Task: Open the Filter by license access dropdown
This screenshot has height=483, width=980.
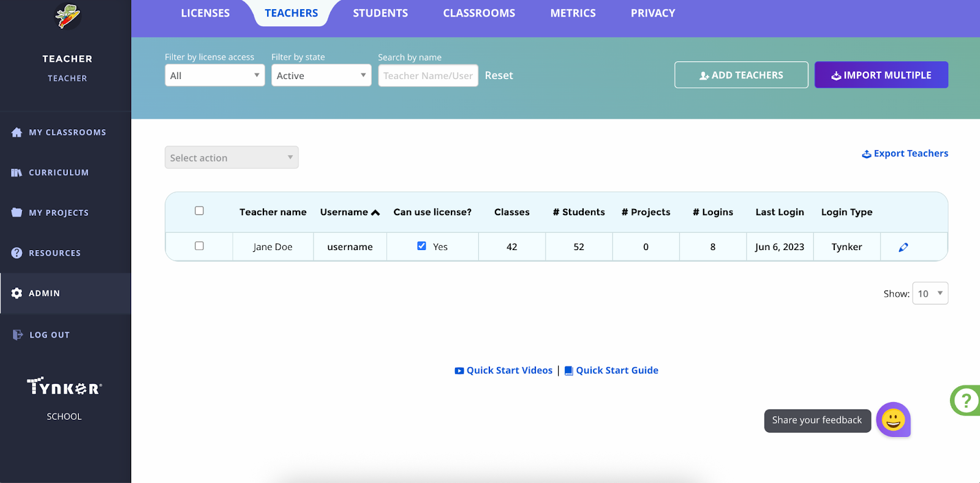Action: tap(214, 76)
